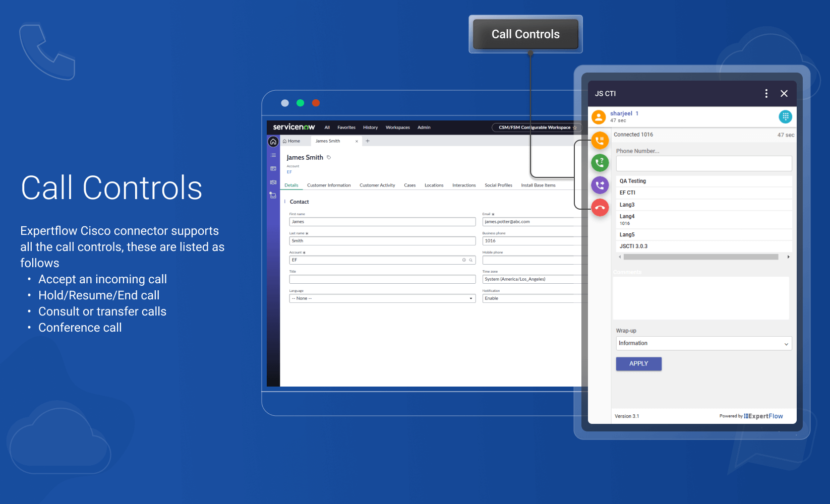Expand the Wrap-up Information dropdown
The width and height of the screenshot is (830, 504).
703,343
